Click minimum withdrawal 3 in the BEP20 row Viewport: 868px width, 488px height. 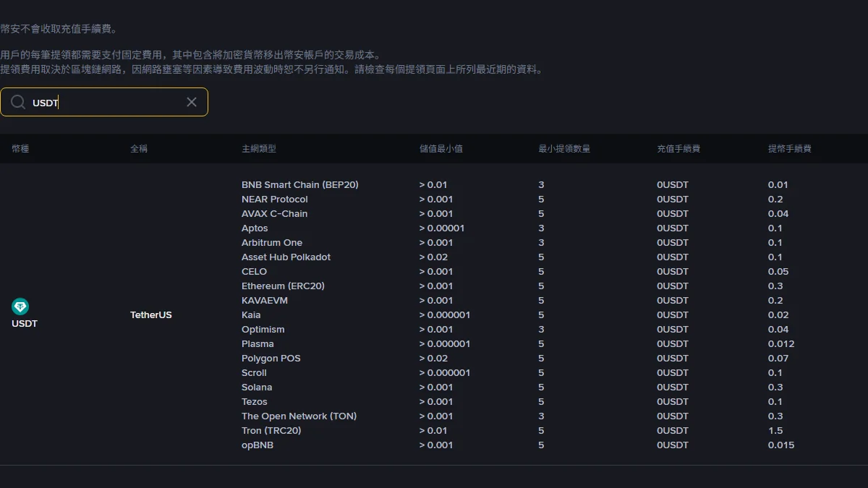pos(541,185)
